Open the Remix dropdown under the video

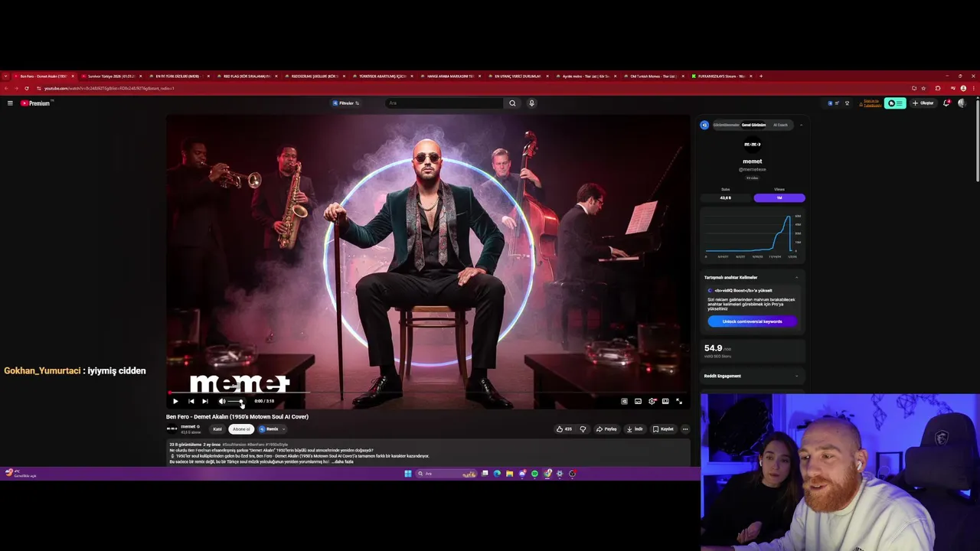tap(272, 429)
